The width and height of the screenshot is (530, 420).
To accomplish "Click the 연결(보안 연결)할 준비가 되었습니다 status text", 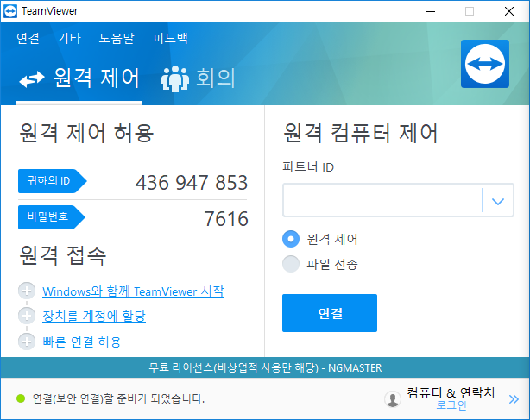I will tap(118, 398).
